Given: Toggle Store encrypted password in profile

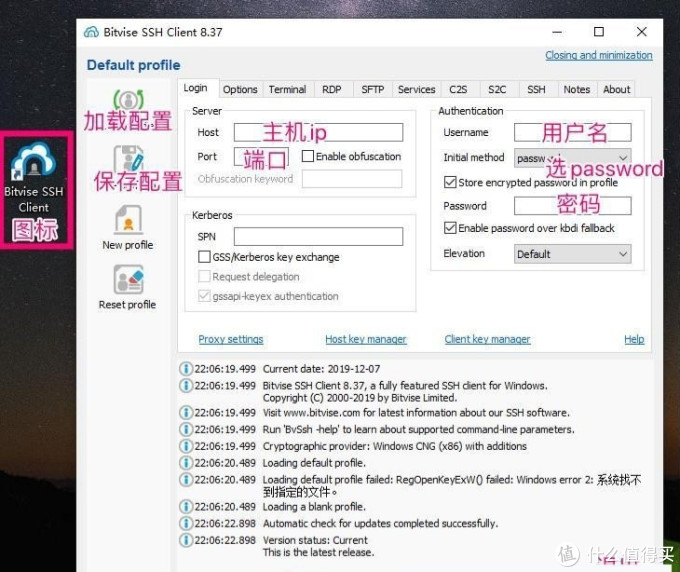Looking at the screenshot, I should [450, 182].
